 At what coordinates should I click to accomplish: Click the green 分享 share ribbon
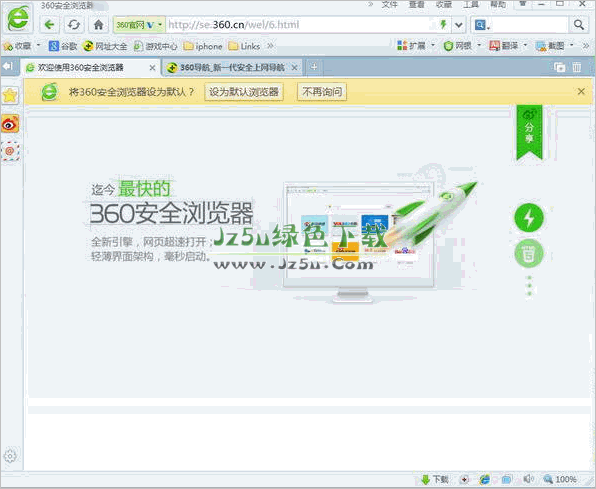(529, 131)
